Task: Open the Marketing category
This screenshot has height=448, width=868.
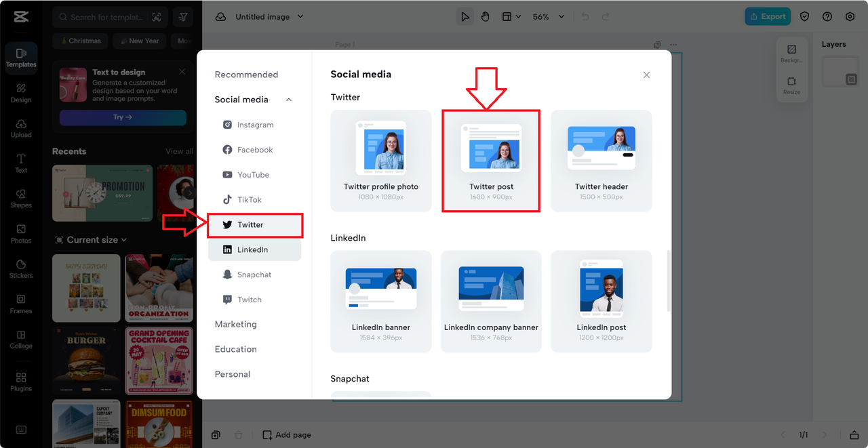Action: [x=236, y=324]
